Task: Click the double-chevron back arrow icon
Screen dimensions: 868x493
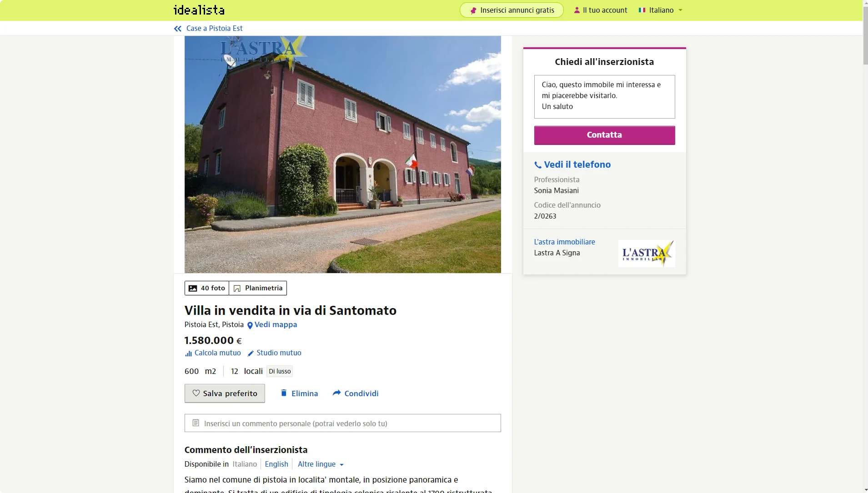Action: coord(178,29)
